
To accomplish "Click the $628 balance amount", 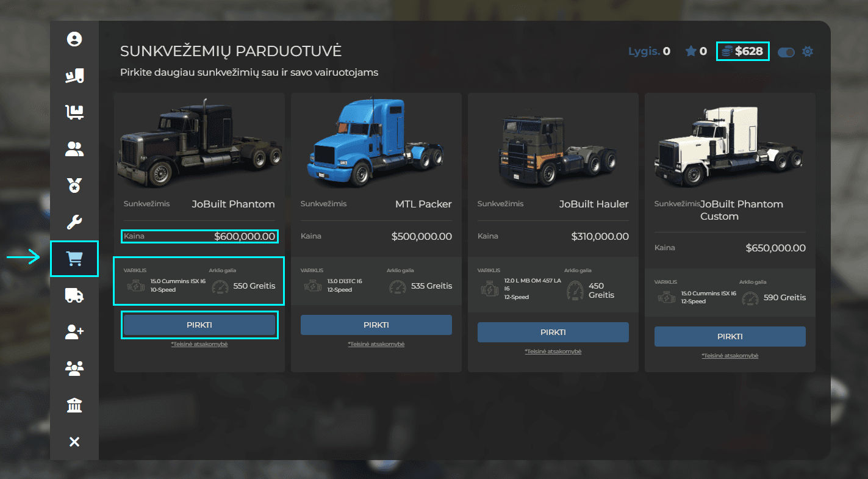I will click(749, 51).
